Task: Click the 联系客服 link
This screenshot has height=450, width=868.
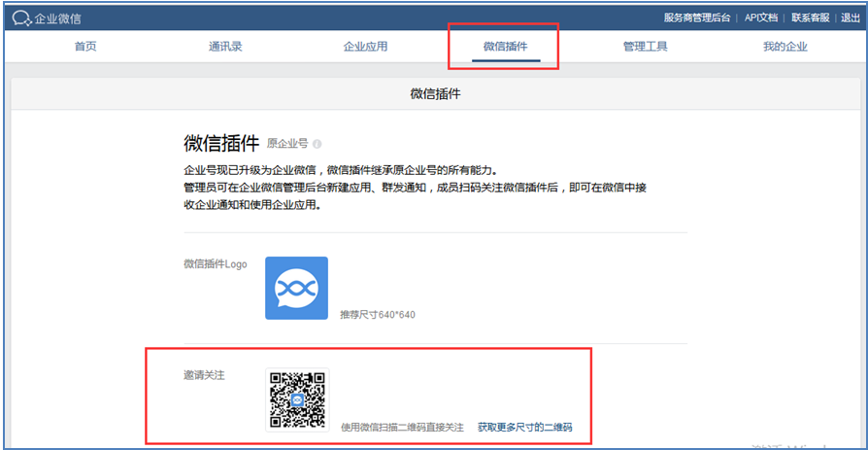Action: pyautogui.click(x=810, y=17)
